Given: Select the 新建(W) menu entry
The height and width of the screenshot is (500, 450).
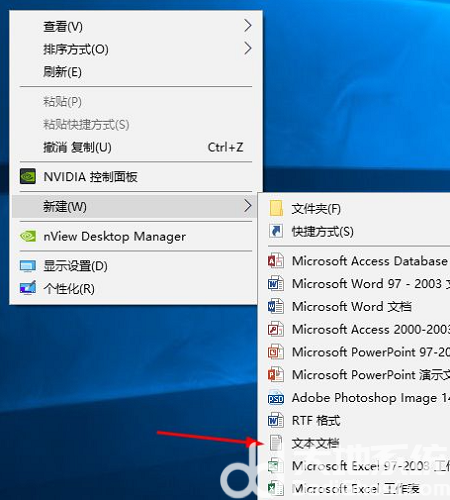Looking at the screenshot, I should point(135,207).
